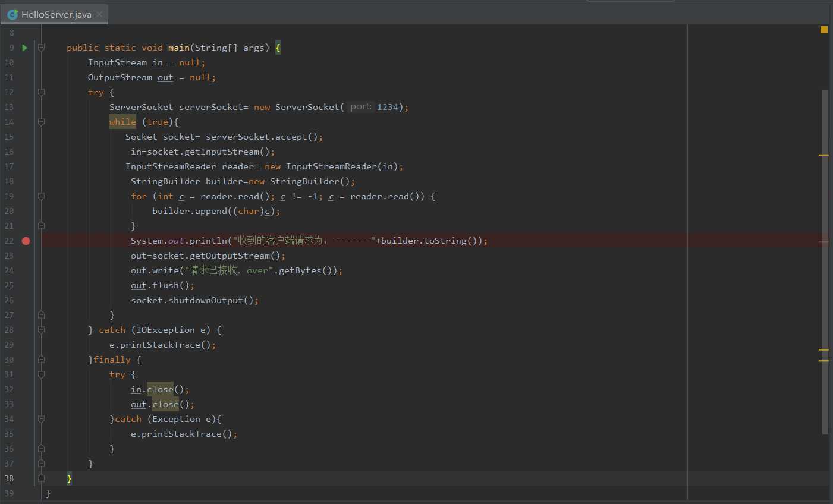The width and height of the screenshot is (833, 504).
Task: Click the fold end marker on line 21
Action: coord(41,226)
